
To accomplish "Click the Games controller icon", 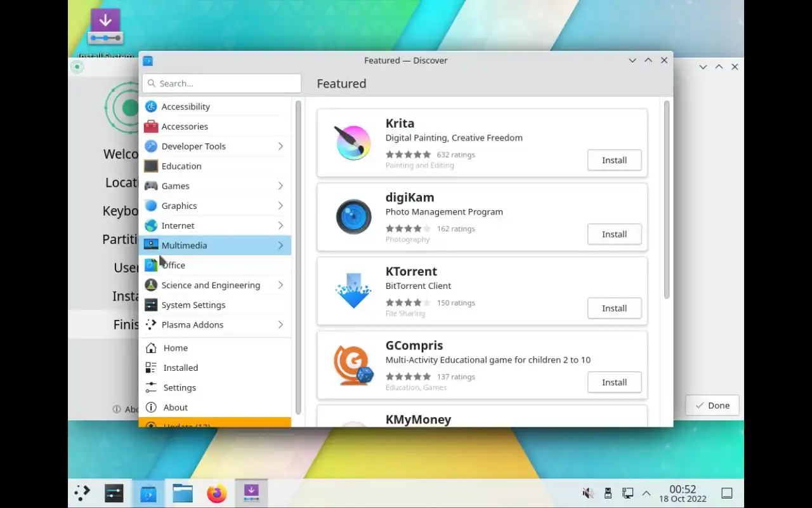I will pyautogui.click(x=151, y=186).
